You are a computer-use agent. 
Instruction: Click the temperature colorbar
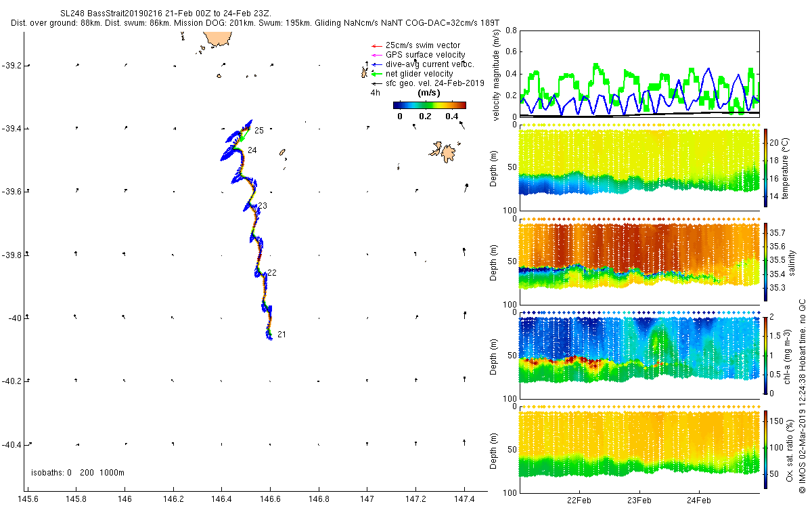point(766,167)
